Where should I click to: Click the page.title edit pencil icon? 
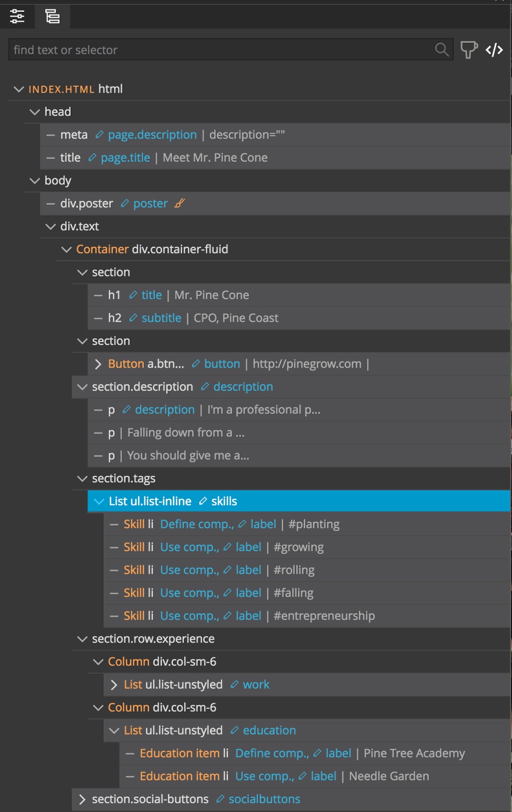[x=92, y=158]
